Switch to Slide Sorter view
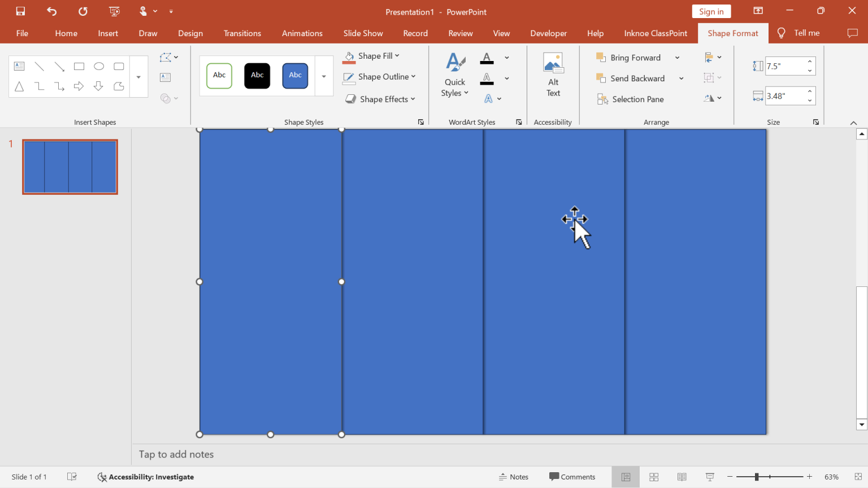Screen dimensions: 868x488 coord(653,477)
